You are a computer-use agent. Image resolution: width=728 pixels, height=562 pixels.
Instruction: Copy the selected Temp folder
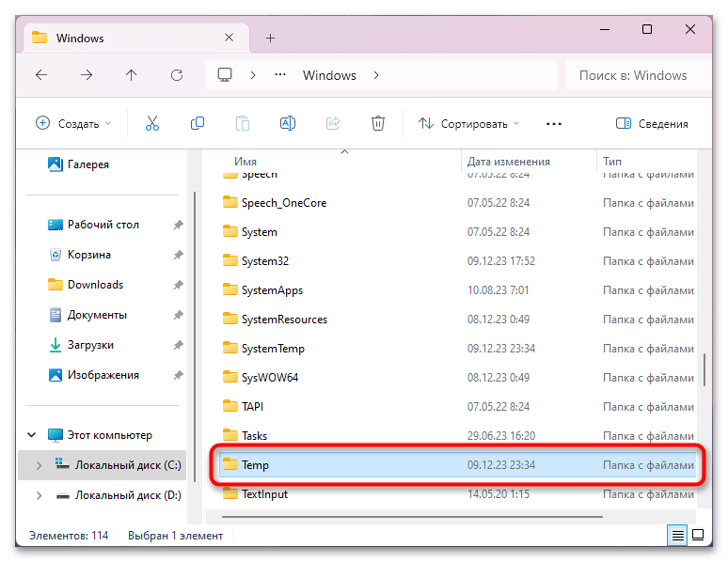click(x=198, y=123)
